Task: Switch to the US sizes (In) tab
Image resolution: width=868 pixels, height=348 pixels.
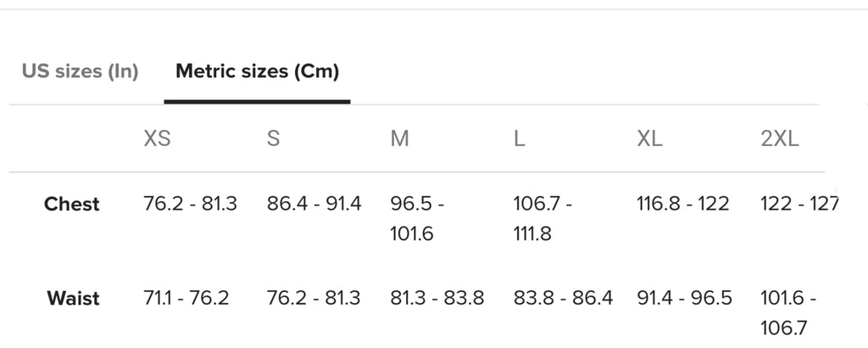Action: [80, 71]
